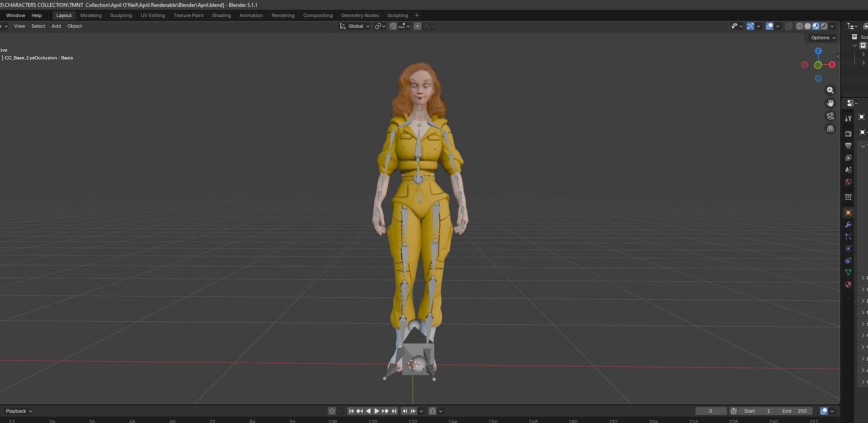Viewport: 868px width, 423px height.
Task: Click the green Y axis gizmo circle
Action: pos(818,65)
